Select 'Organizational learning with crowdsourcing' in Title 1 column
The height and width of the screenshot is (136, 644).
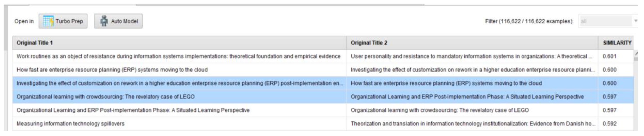(105, 97)
